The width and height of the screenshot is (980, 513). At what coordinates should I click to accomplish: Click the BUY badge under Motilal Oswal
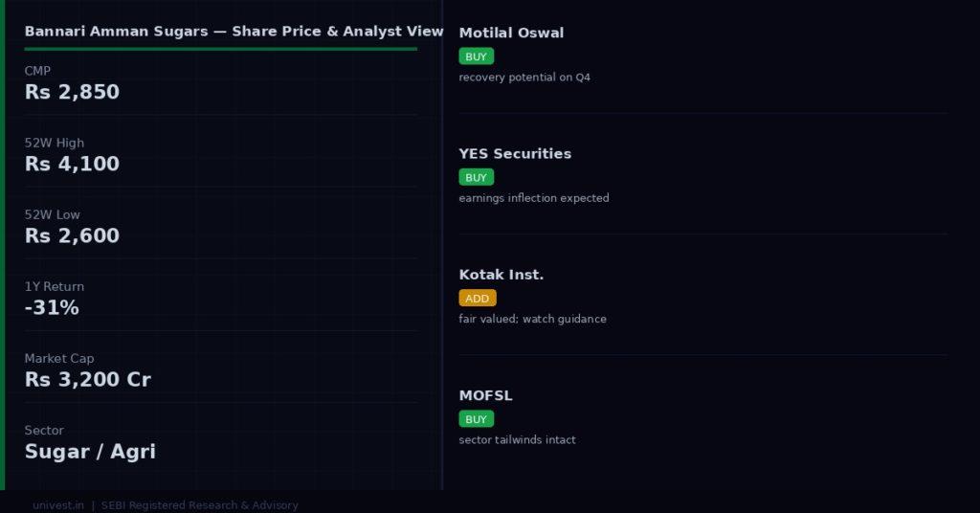point(477,56)
